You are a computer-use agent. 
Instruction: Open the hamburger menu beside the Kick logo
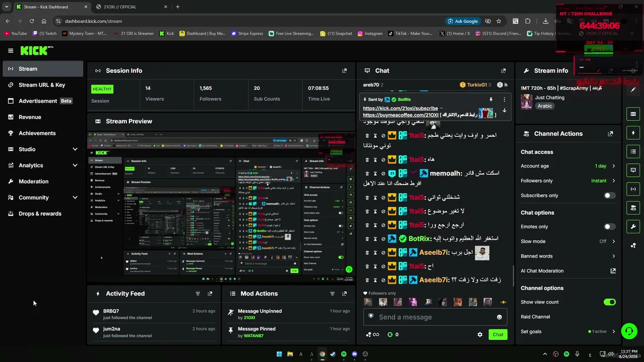[x=11, y=51]
